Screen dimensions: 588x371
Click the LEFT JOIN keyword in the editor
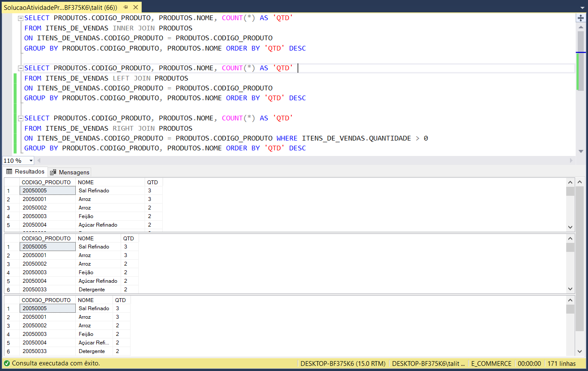tap(131, 78)
